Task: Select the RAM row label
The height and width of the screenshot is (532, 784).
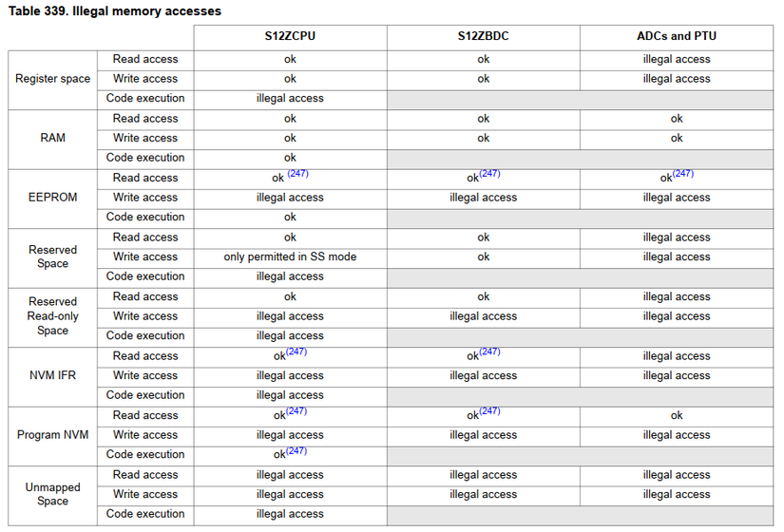Action: 53,138
